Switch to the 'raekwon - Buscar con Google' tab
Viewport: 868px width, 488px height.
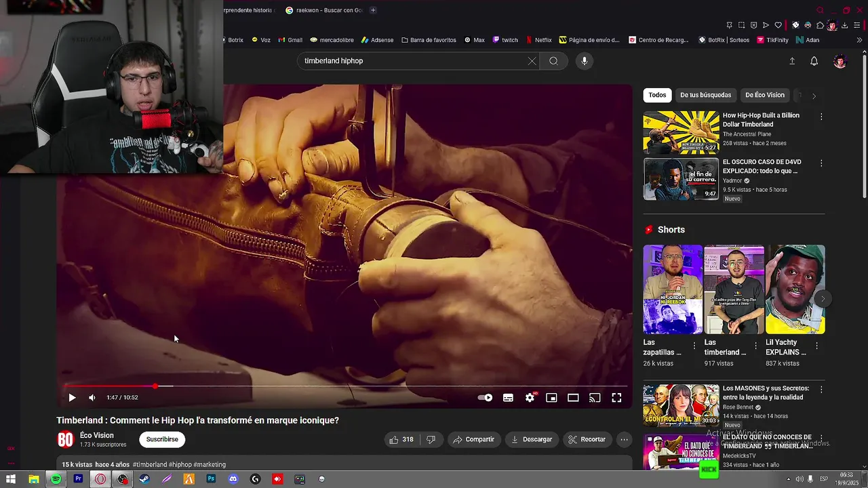point(324,10)
